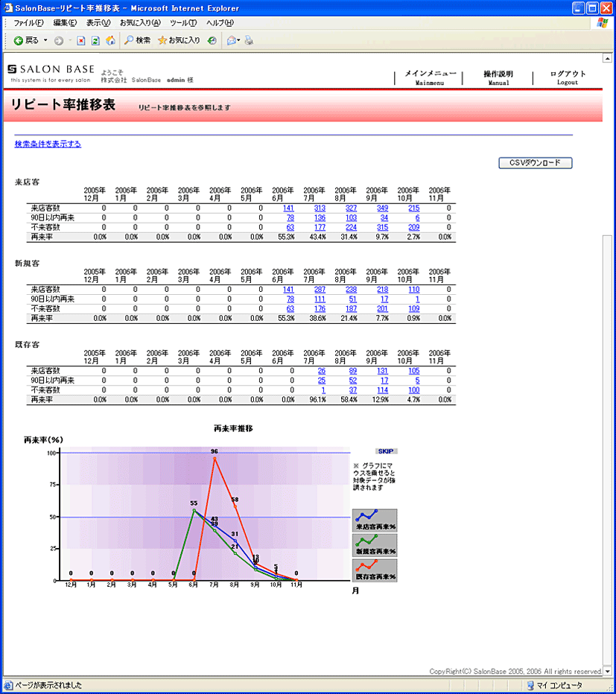Open 既存客 September 不来客数 value 114
Screen dimensions: 616x694
pyautogui.click(x=383, y=390)
